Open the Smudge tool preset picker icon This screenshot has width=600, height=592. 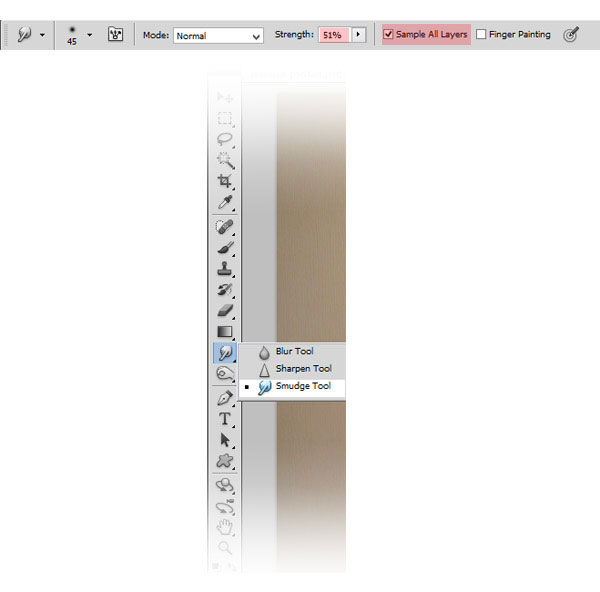(24, 35)
